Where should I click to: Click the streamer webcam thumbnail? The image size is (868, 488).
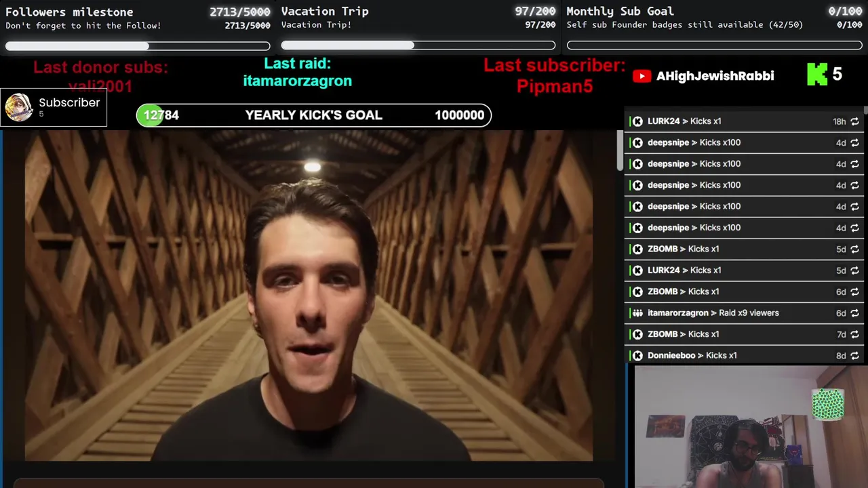tap(751, 427)
